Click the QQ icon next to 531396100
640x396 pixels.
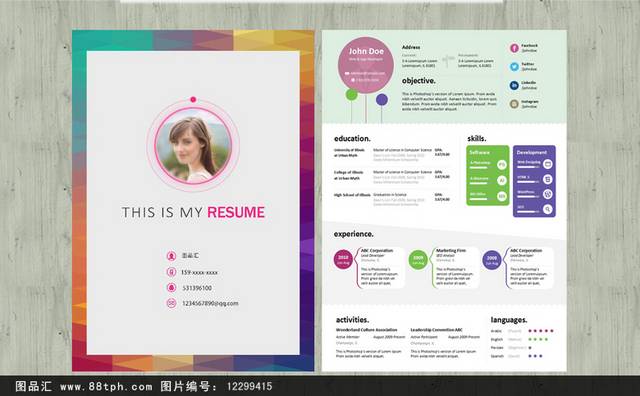point(171,287)
